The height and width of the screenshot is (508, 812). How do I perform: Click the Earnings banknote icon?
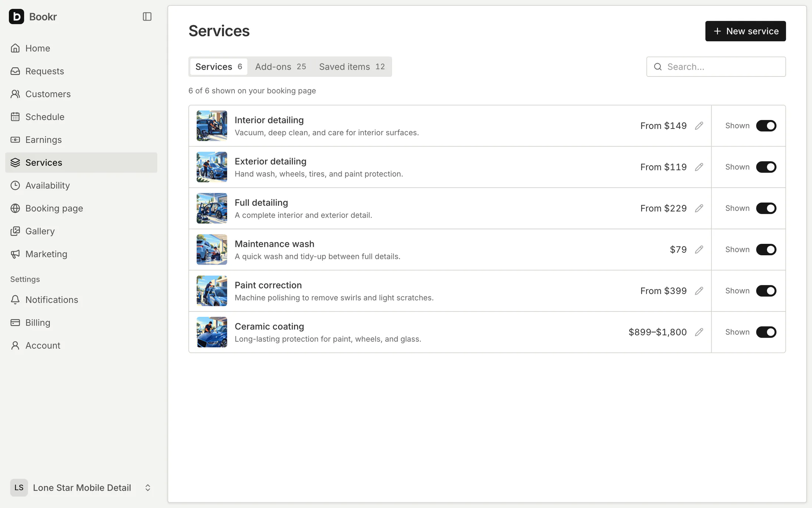coord(15,140)
